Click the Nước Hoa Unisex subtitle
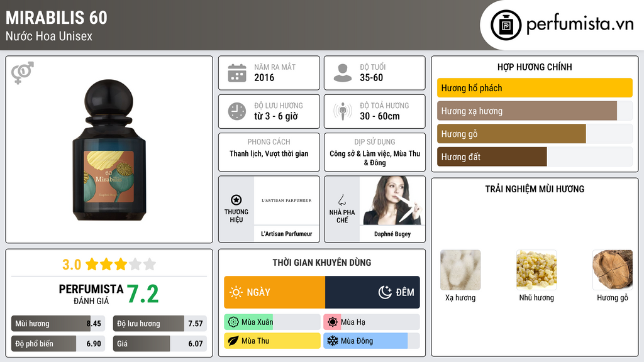 click(49, 36)
